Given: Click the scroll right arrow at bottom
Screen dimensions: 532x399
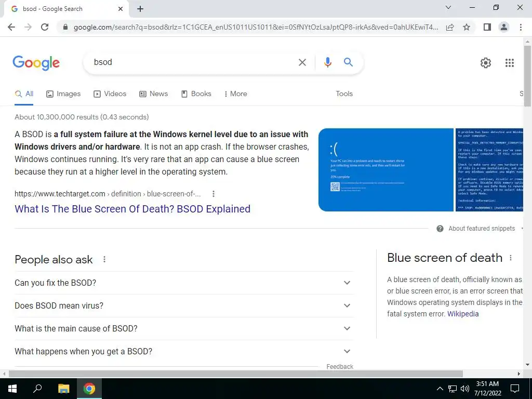Looking at the screenshot, I should click(x=519, y=374).
